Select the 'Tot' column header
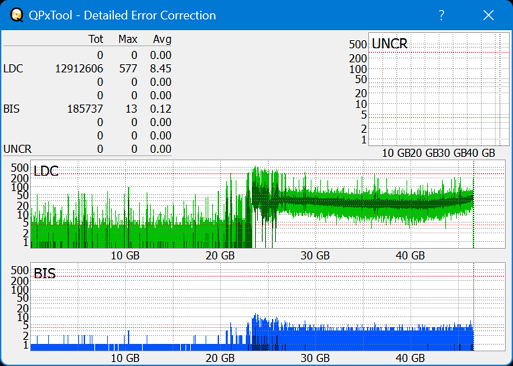The height and width of the screenshot is (366, 513). tap(96, 39)
